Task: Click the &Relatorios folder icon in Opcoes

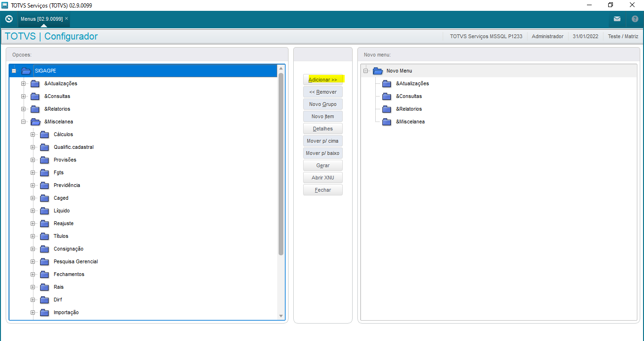Action: click(x=35, y=109)
